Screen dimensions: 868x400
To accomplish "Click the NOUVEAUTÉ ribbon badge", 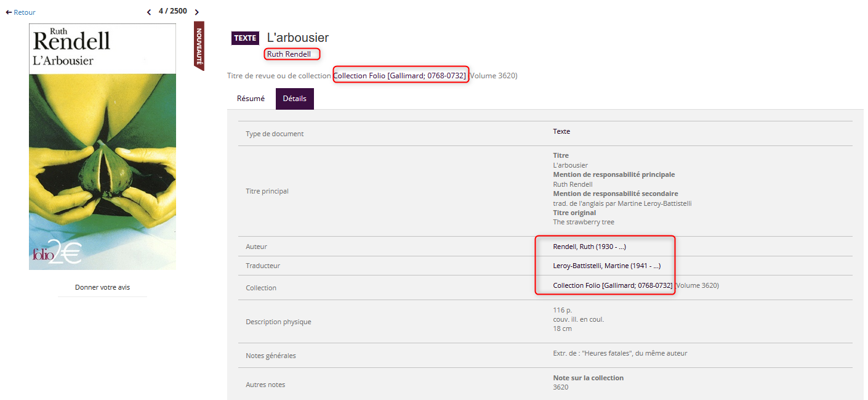I will [199, 46].
